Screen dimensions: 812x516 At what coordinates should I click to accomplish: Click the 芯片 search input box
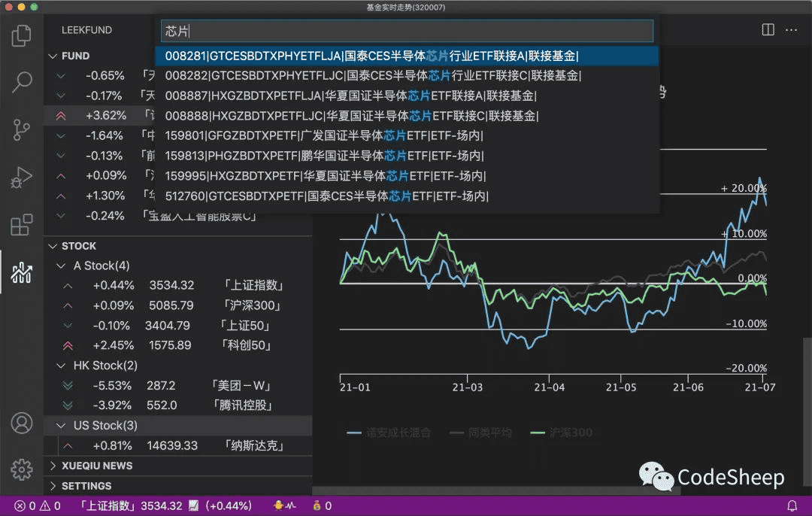[x=407, y=31]
